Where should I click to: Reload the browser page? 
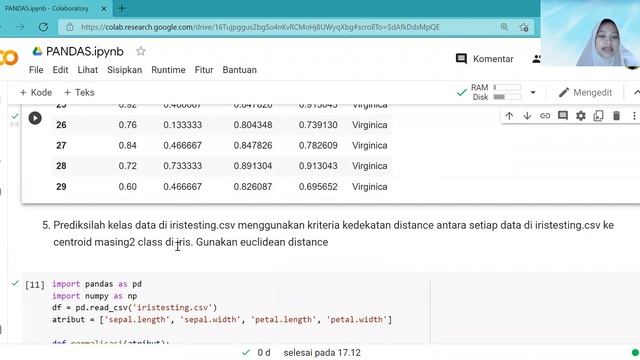(43, 27)
